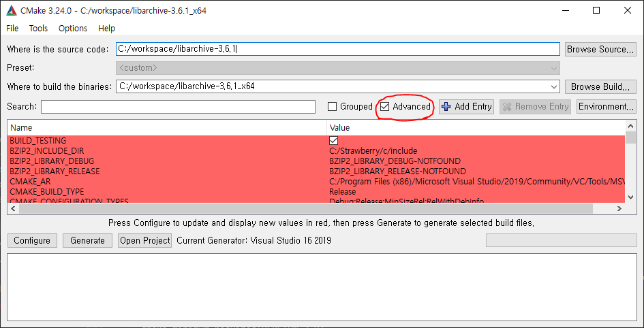This screenshot has width=644, height=328.
Task: Click the Generate button
Action: click(87, 240)
